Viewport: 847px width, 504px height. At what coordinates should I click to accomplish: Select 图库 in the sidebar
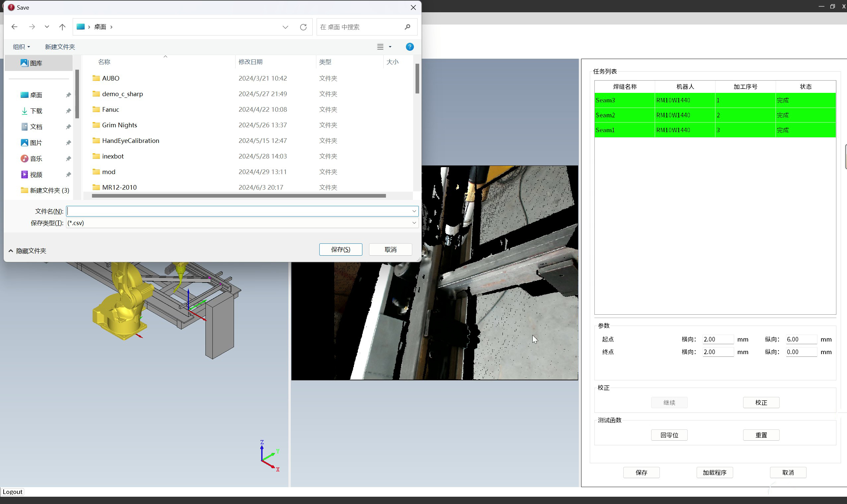click(39, 63)
